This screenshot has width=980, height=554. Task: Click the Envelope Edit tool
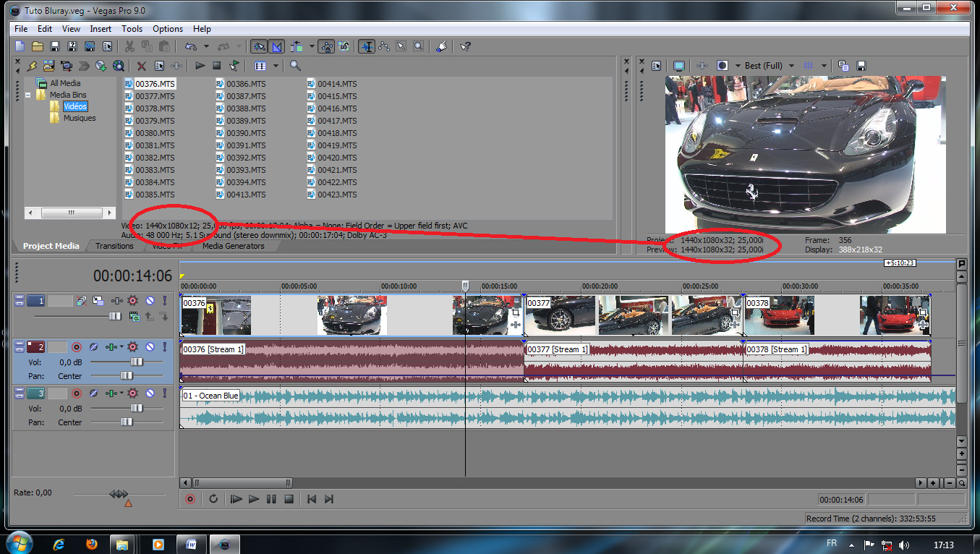[x=383, y=46]
